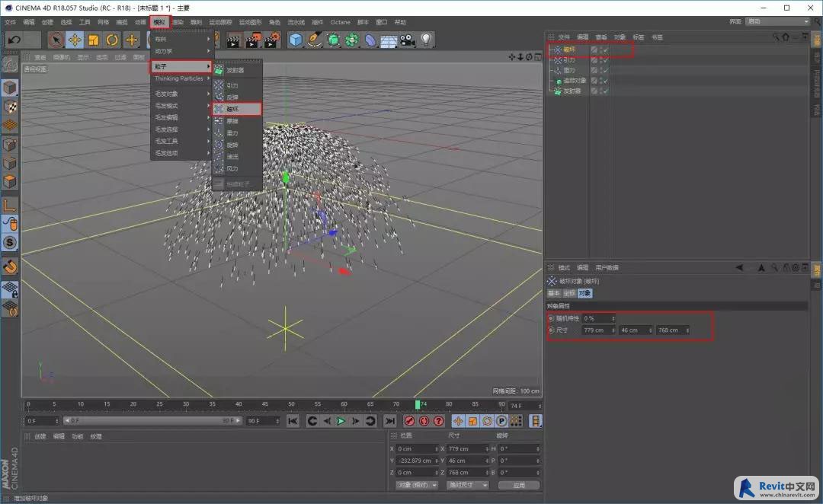This screenshot has width=823, height=504.
Task: Click the position Y -232.879 cm field
Action: point(417,461)
